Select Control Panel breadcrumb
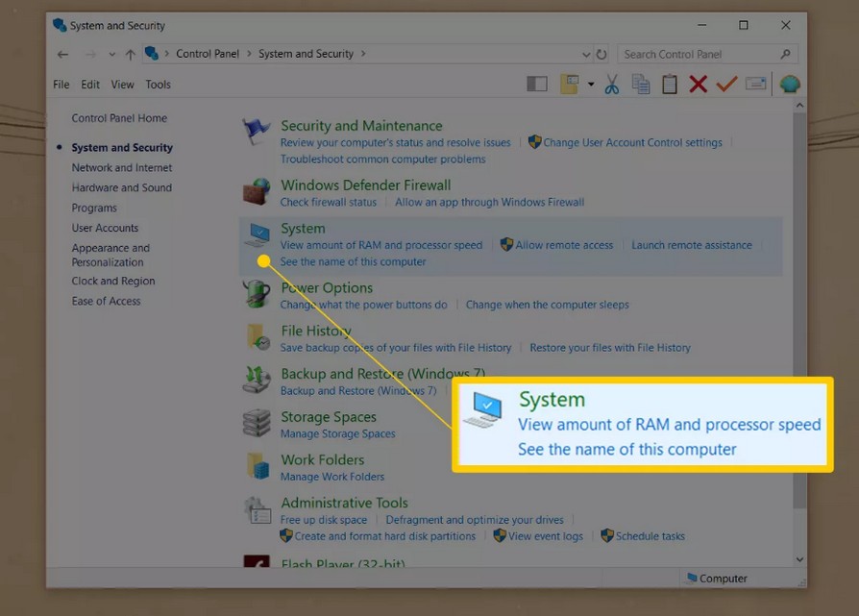The height and width of the screenshot is (616, 859). pyautogui.click(x=208, y=54)
